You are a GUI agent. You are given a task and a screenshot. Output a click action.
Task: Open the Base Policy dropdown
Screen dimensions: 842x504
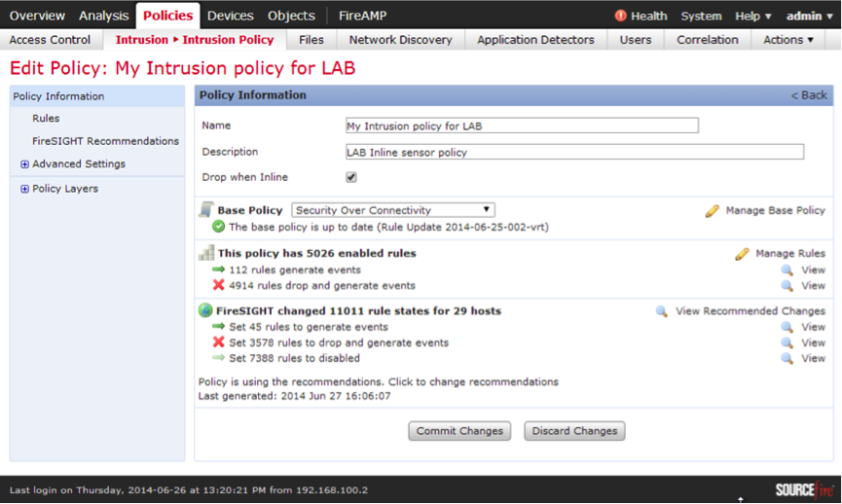click(x=393, y=210)
